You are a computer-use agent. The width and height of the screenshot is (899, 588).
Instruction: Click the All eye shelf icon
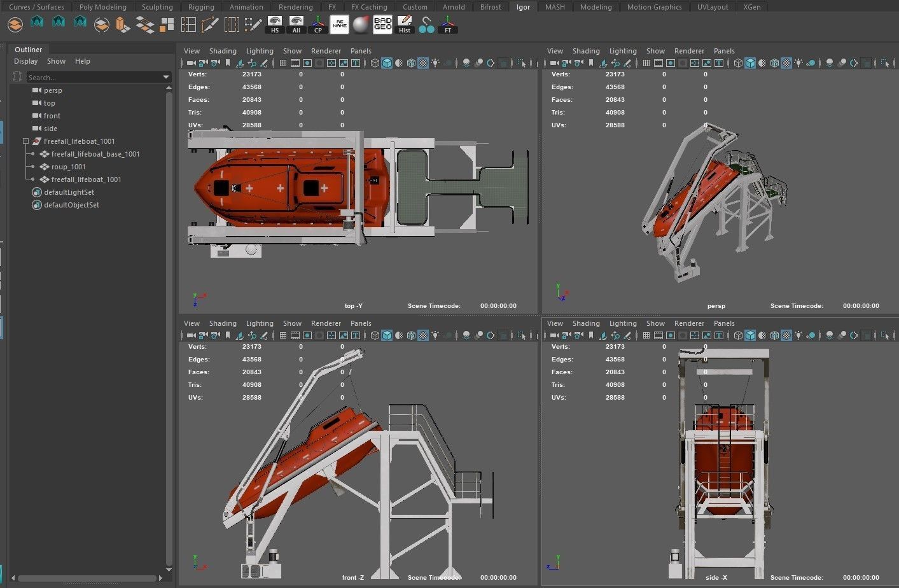pos(296,25)
